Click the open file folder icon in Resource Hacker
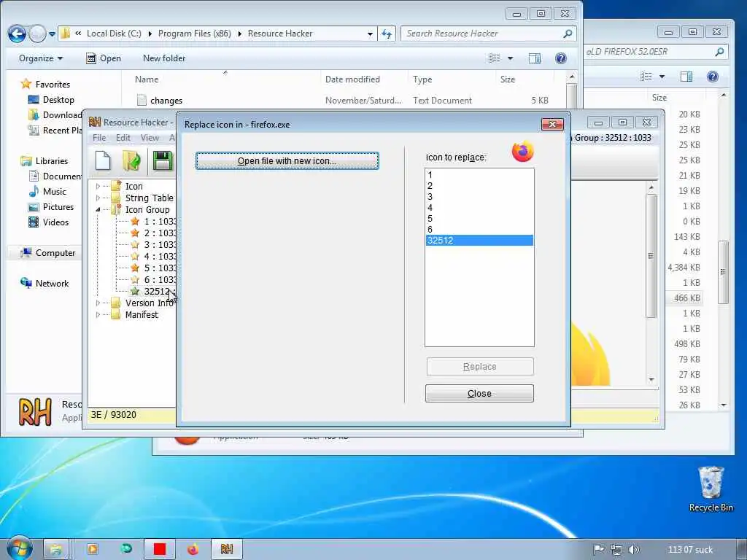This screenshot has width=747, height=560. tap(131, 160)
